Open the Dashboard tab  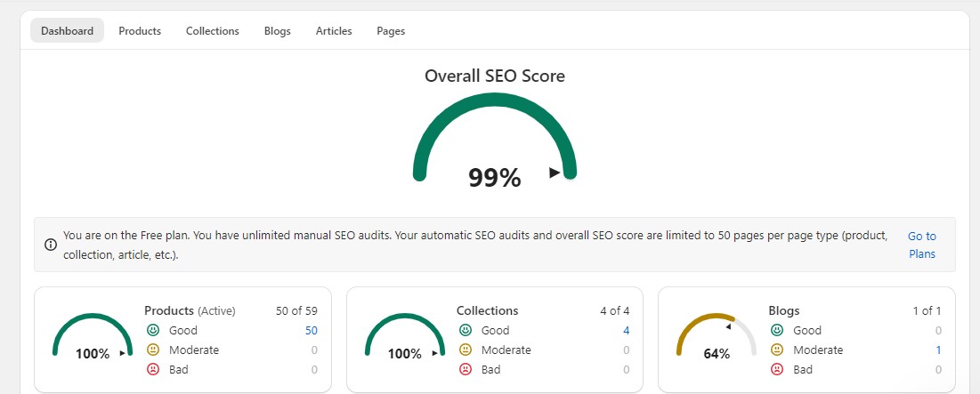[x=67, y=30]
